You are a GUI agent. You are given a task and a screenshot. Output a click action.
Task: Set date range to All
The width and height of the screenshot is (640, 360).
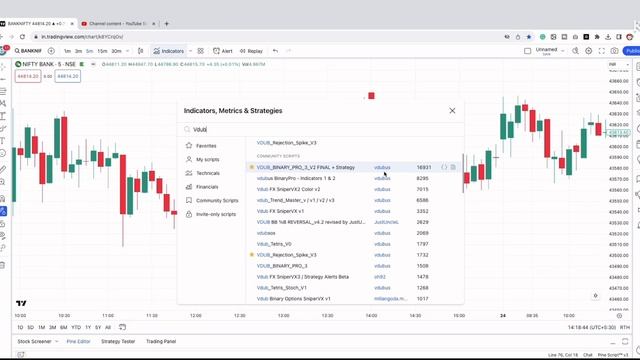(x=108, y=327)
